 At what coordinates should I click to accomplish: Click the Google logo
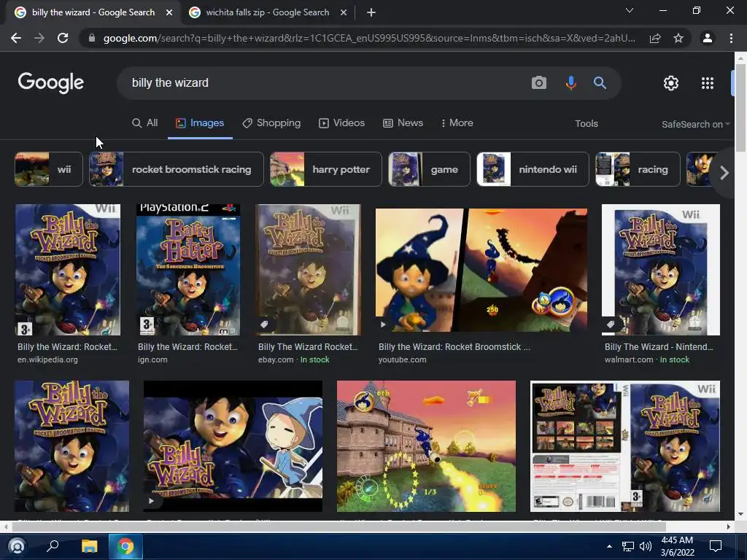[x=51, y=83]
